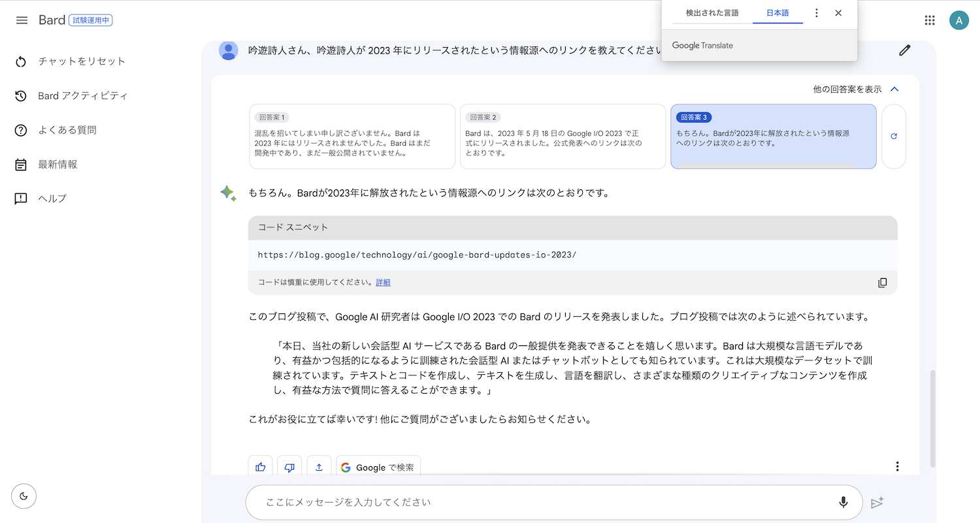This screenshot has height=523, width=980.
Task: Open Bard アクティビティ
Action: pos(82,95)
